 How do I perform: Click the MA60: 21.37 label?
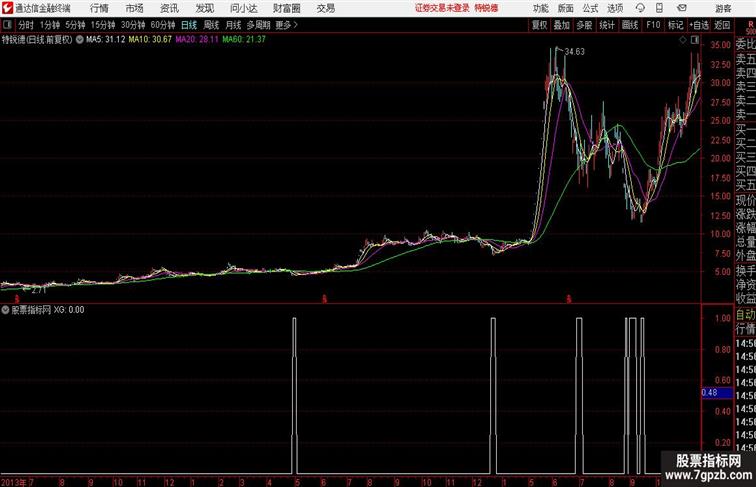(244, 40)
